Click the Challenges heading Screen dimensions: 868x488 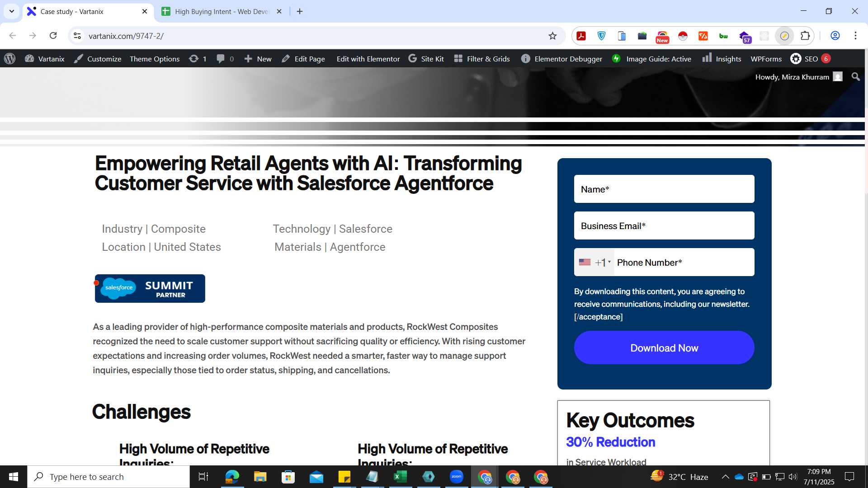pyautogui.click(x=142, y=412)
